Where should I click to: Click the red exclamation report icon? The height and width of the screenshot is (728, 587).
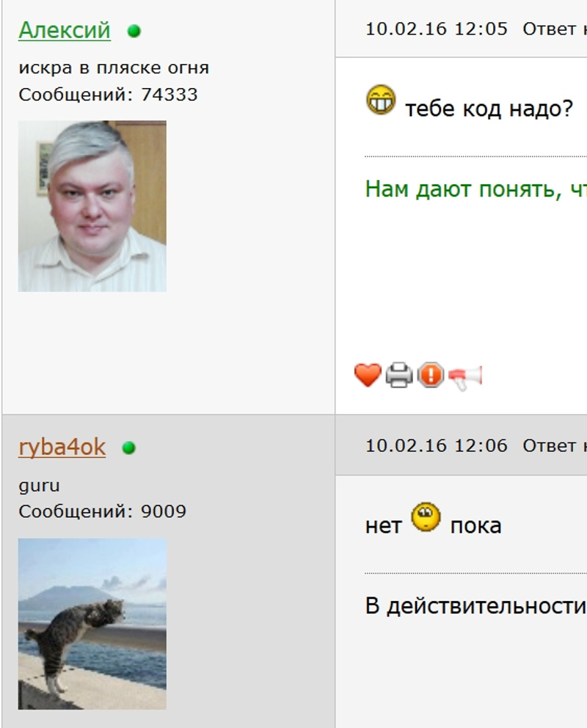431,375
